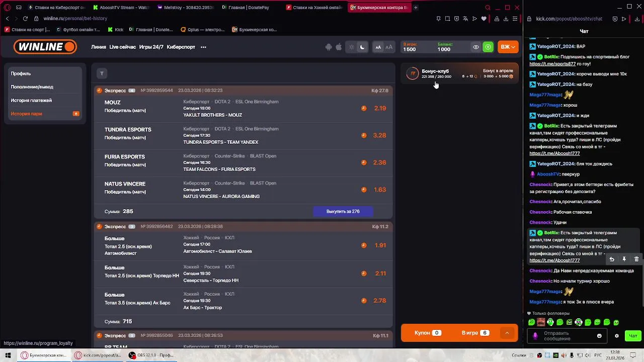Image resolution: width=644 pixels, height=362 pixels.
Task: Open the ВЖ account dropdown
Action: [508, 47]
